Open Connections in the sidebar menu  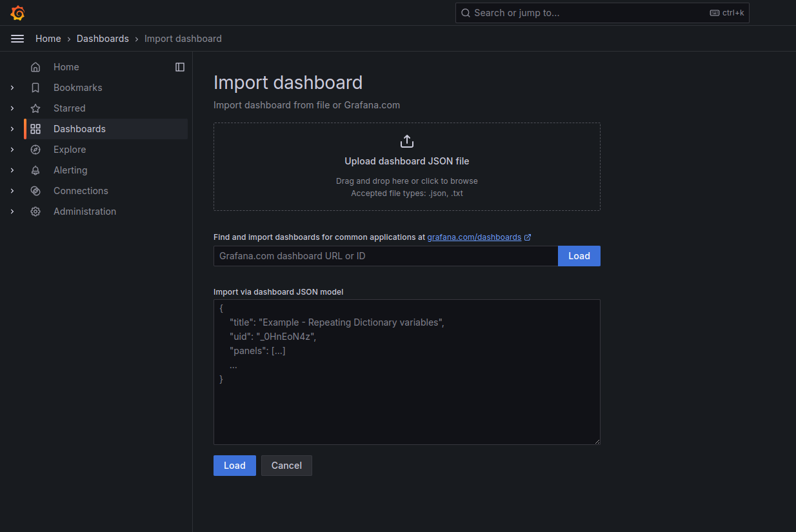[81, 191]
